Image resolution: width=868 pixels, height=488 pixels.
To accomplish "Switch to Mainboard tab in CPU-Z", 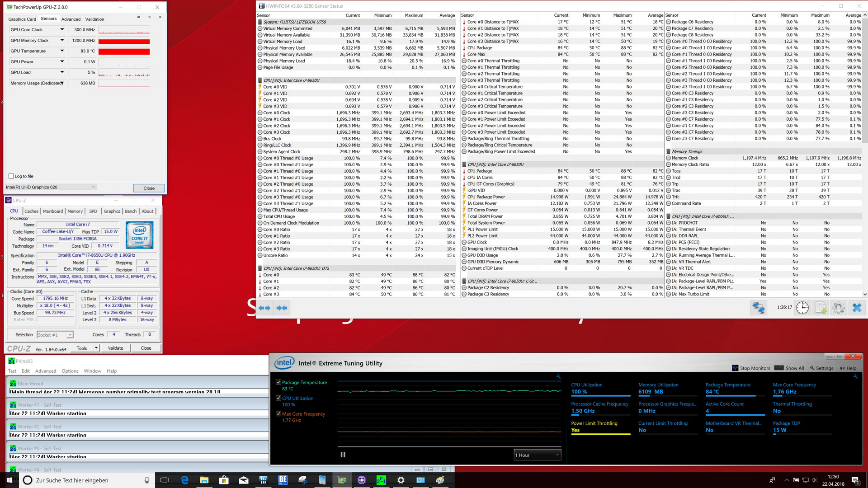I will tap(53, 211).
